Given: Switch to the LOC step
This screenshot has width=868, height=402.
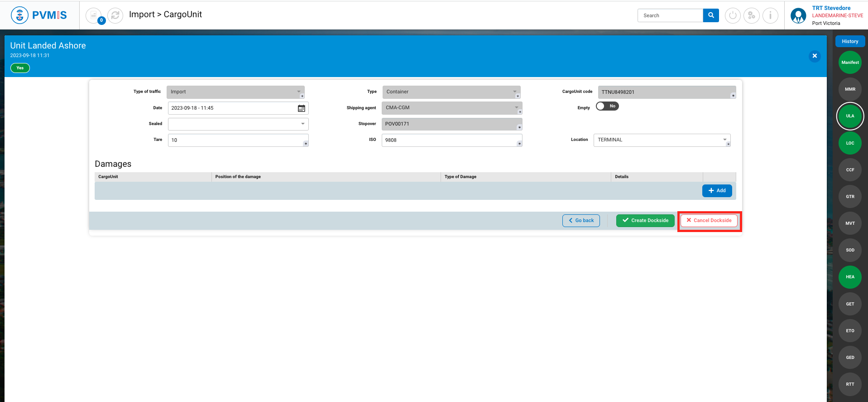Looking at the screenshot, I should pos(850,143).
